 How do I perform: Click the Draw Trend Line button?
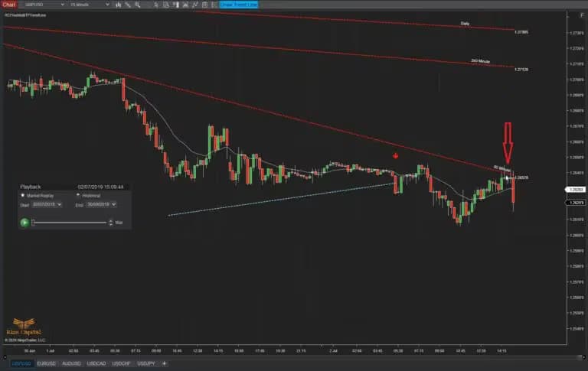[239, 5]
